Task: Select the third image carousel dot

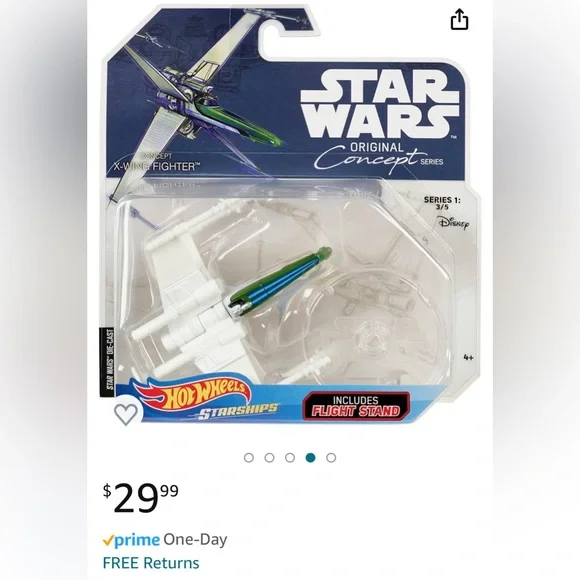Action: click(290, 458)
